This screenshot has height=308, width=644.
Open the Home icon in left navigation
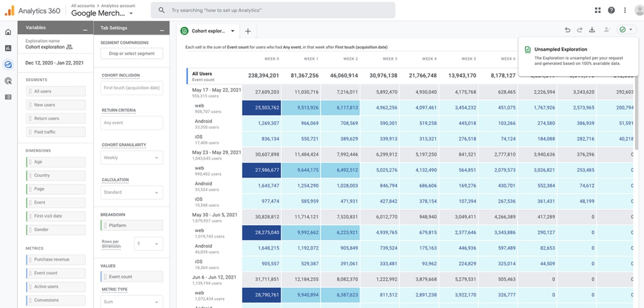8,32
